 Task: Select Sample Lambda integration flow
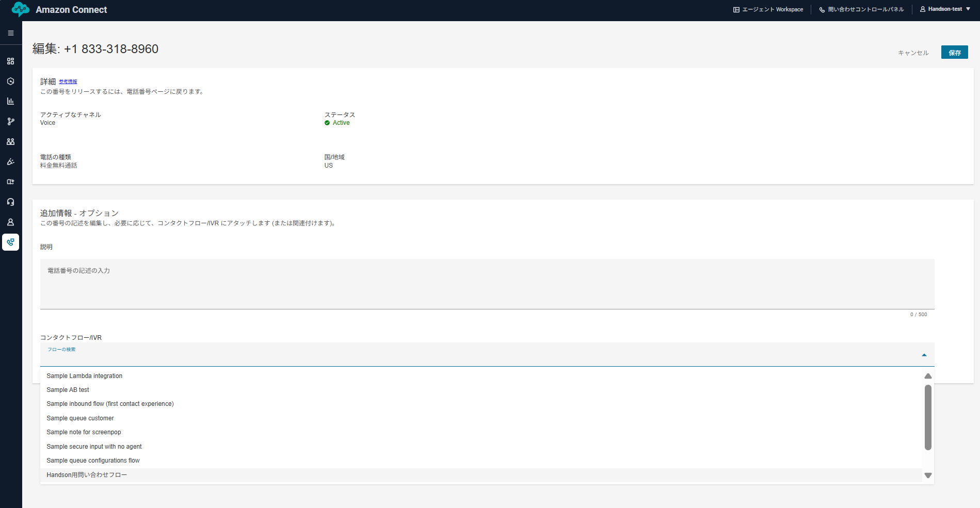[x=481, y=376]
